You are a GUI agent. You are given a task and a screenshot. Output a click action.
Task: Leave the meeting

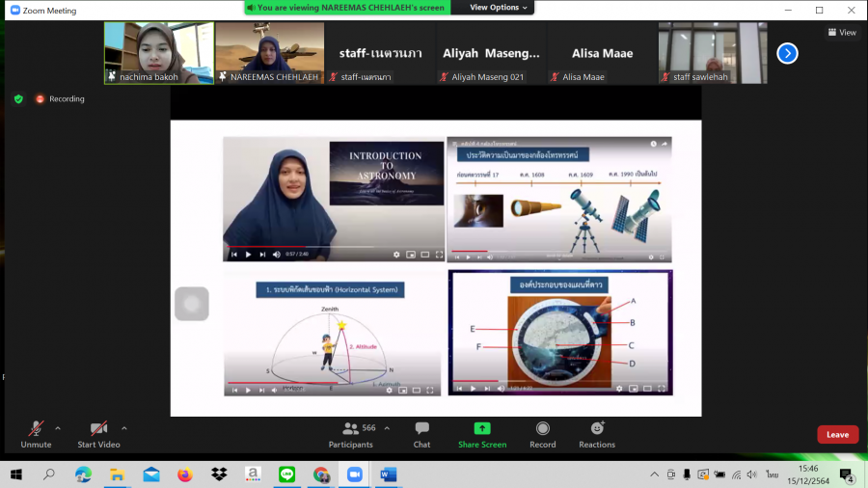point(837,434)
